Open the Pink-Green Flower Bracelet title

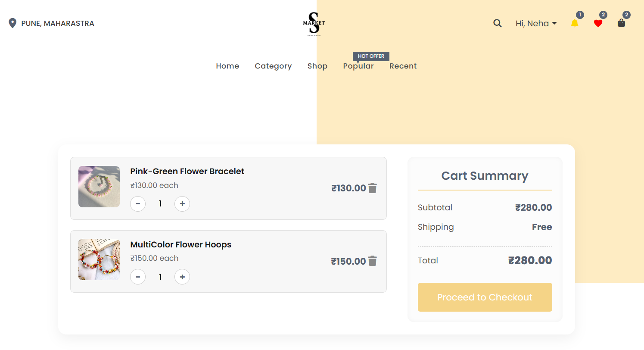click(x=187, y=171)
